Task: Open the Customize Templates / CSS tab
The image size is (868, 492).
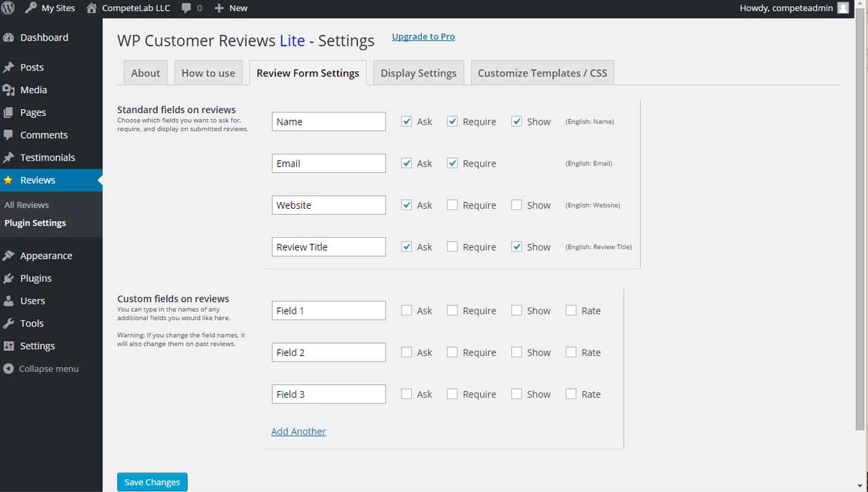Action: tap(542, 73)
